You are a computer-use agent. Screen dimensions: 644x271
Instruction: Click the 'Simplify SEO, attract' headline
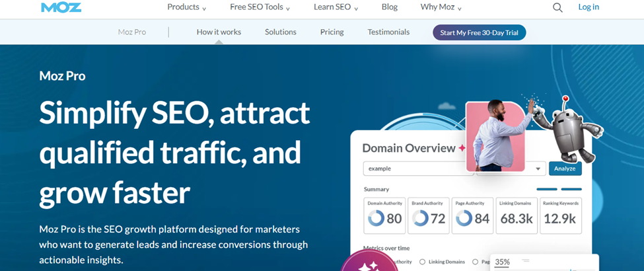coord(174,113)
